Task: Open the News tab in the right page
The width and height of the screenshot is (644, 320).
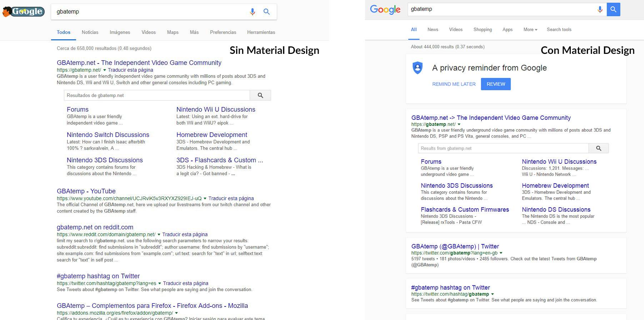Action: (433, 30)
